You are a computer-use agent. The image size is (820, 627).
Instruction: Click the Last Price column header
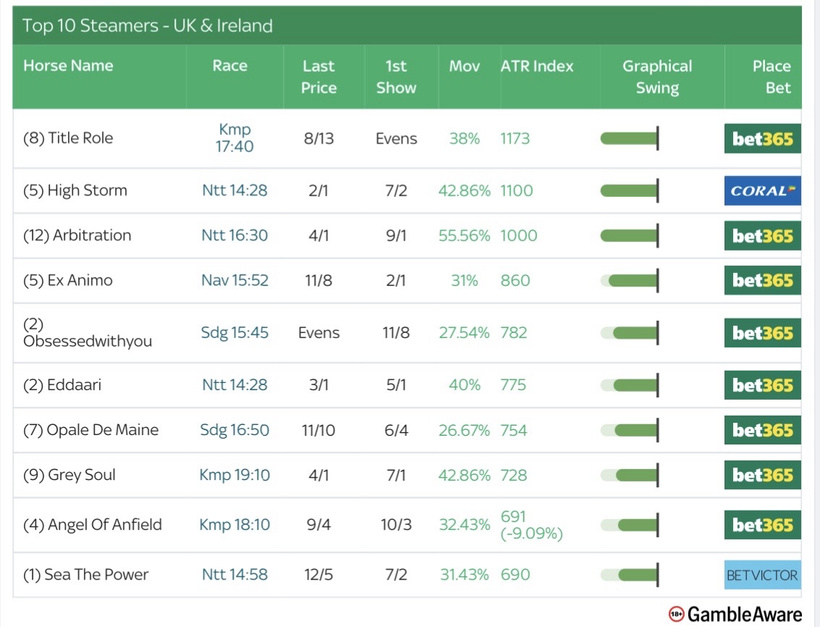tap(318, 76)
